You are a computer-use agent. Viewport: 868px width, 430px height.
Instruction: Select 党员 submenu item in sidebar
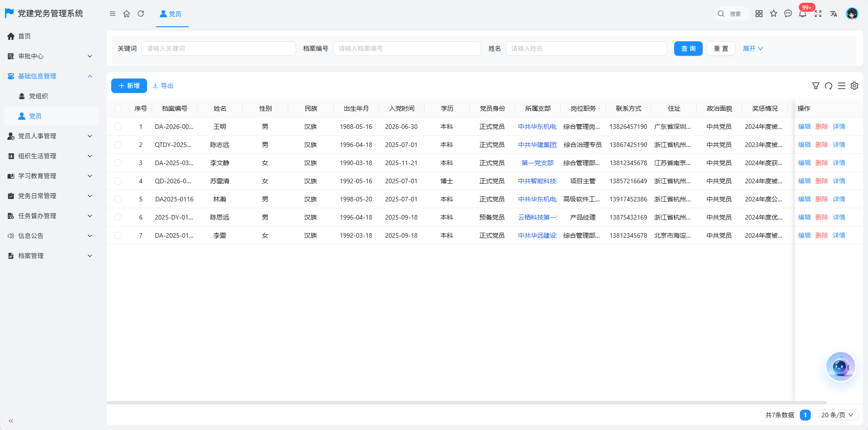click(x=50, y=116)
